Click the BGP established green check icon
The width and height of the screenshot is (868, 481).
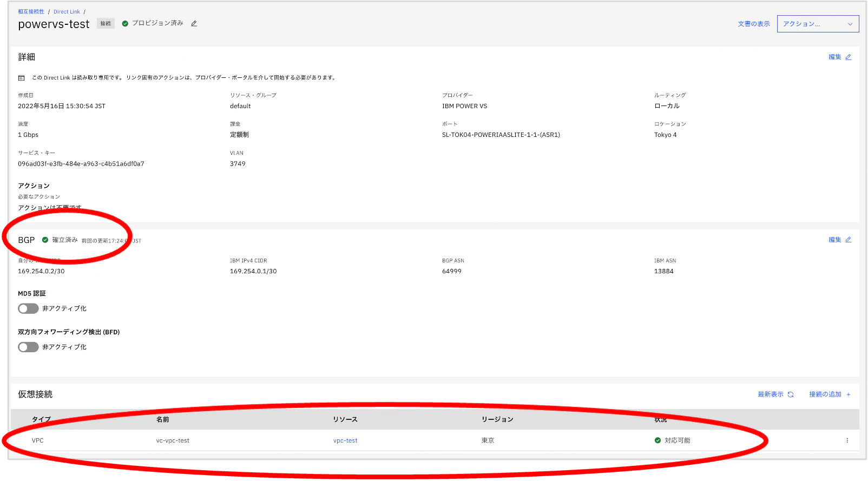pyautogui.click(x=45, y=240)
